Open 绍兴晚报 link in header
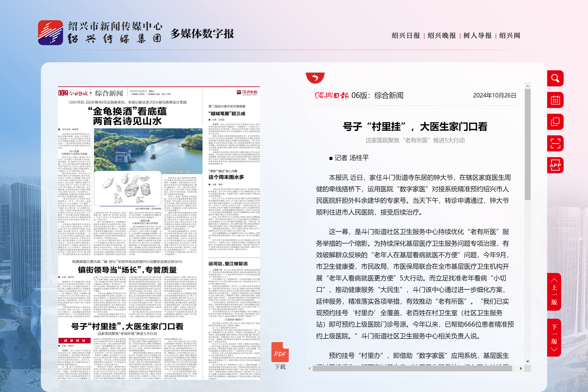The image size is (588, 392). pyautogui.click(x=442, y=36)
